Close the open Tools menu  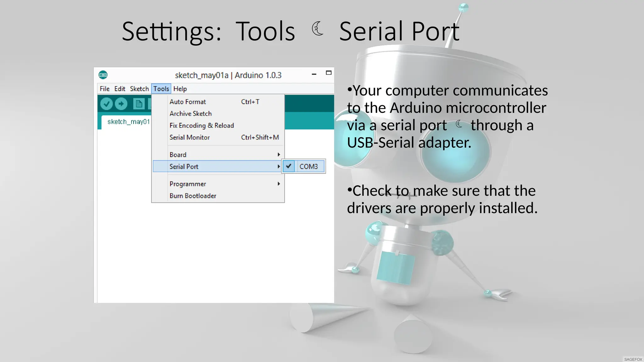tap(161, 89)
